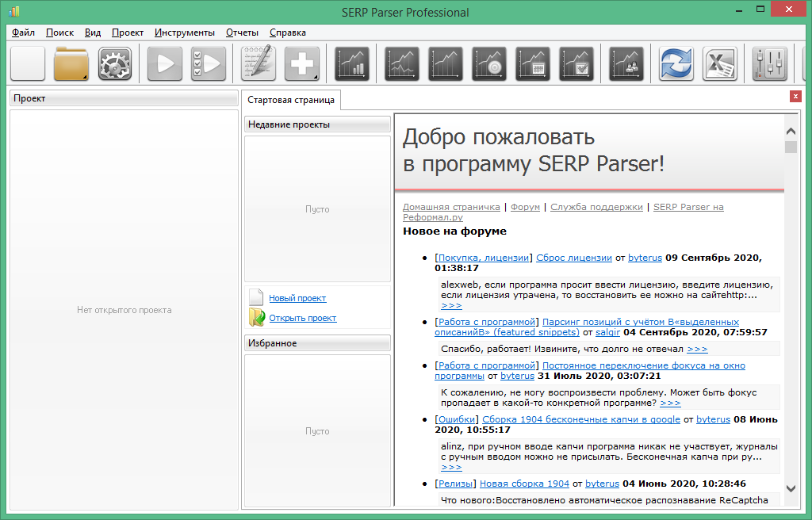Open Постоянное переключение фокуса topic link
Viewport: 812px width, 520px height.
coord(644,365)
